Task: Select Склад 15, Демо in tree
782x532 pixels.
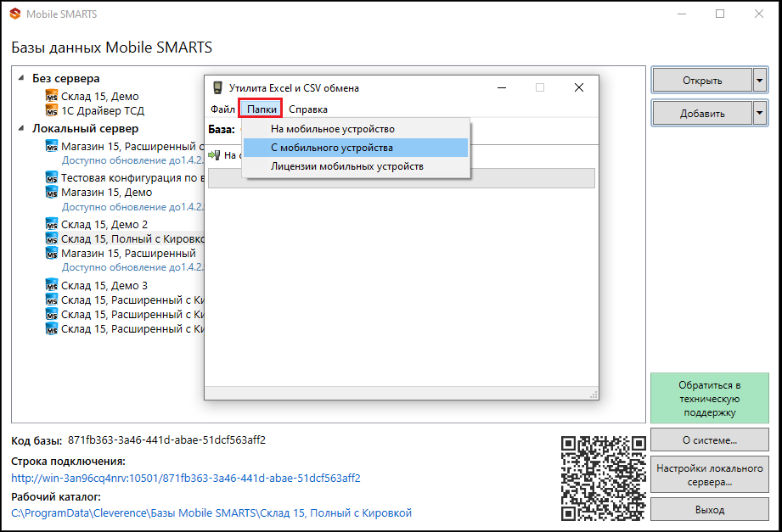Action: (99, 96)
